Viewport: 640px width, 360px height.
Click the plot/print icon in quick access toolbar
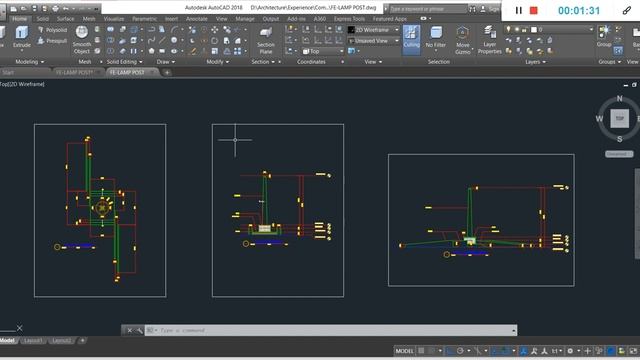(55, 9)
